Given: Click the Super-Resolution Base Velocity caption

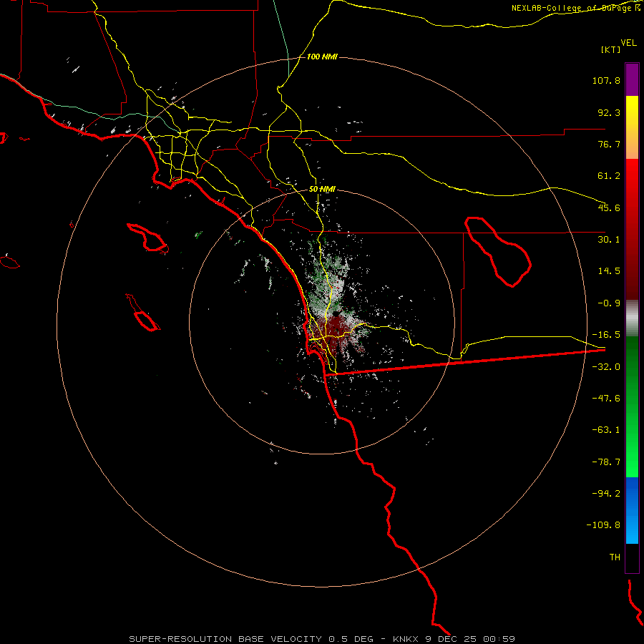Looking at the screenshot, I should click(321, 639).
